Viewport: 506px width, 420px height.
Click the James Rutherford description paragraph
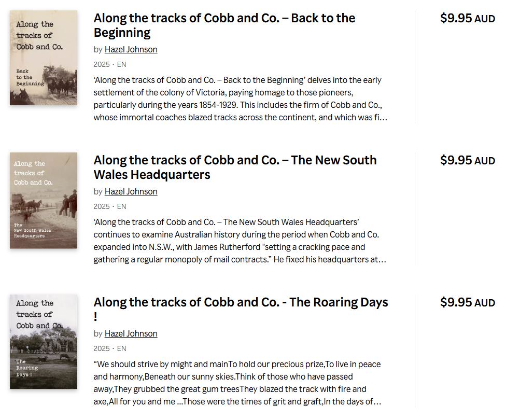pyautogui.click(x=240, y=241)
